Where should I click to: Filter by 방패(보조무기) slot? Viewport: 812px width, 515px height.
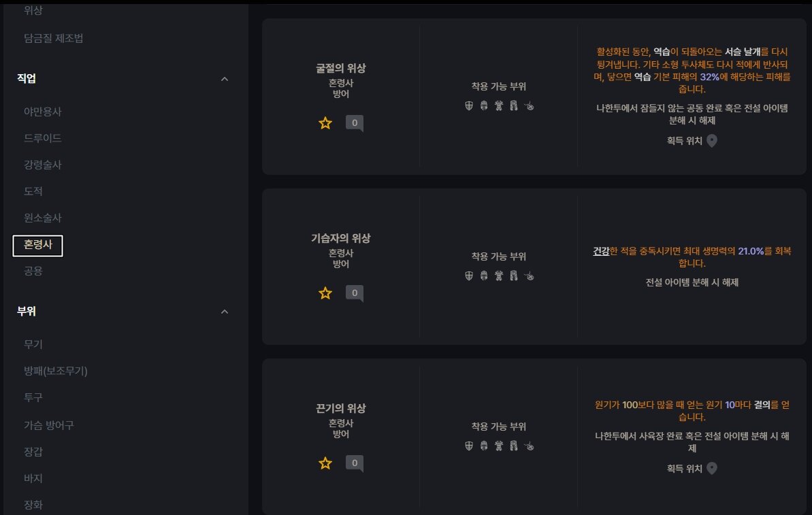click(x=55, y=371)
